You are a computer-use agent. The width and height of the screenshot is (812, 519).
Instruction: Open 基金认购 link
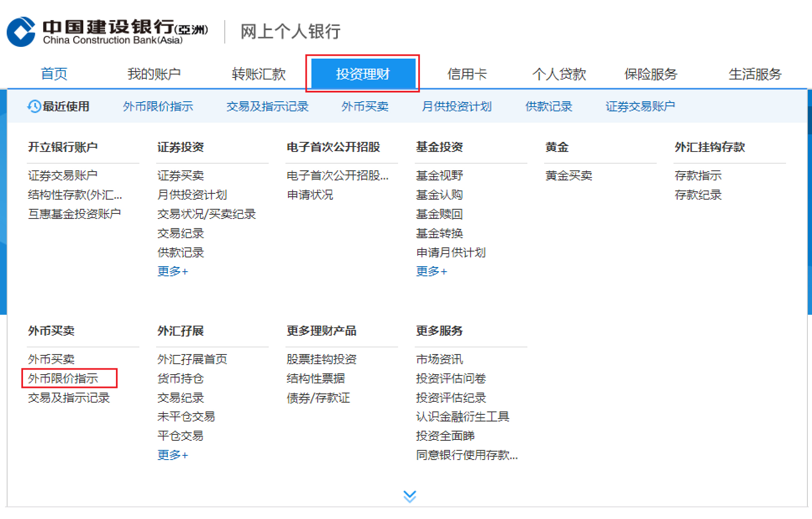click(x=439, y=195)
